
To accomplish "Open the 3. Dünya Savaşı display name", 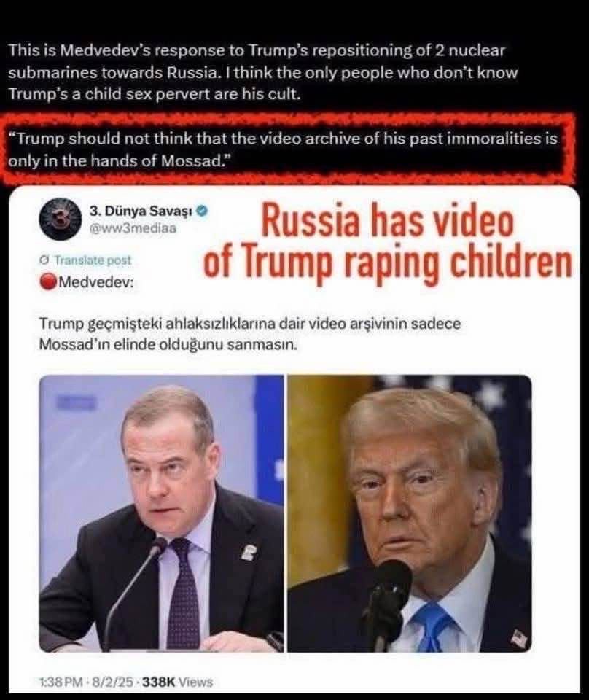I will point(141,211).
